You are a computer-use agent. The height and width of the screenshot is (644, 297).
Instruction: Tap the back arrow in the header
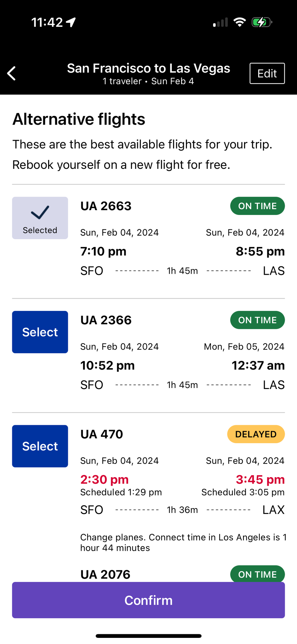[12, 73]
